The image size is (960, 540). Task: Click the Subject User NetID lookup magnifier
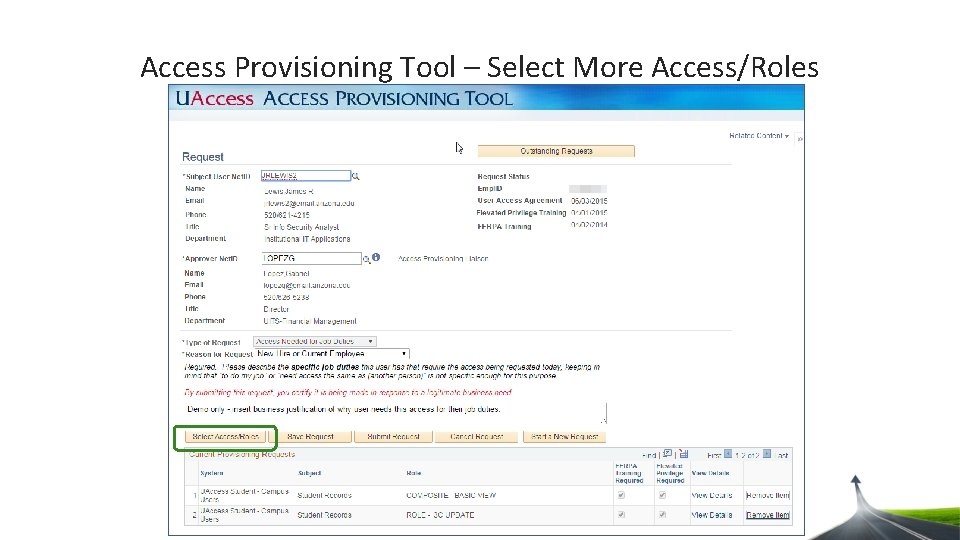(x=355, y=176)
